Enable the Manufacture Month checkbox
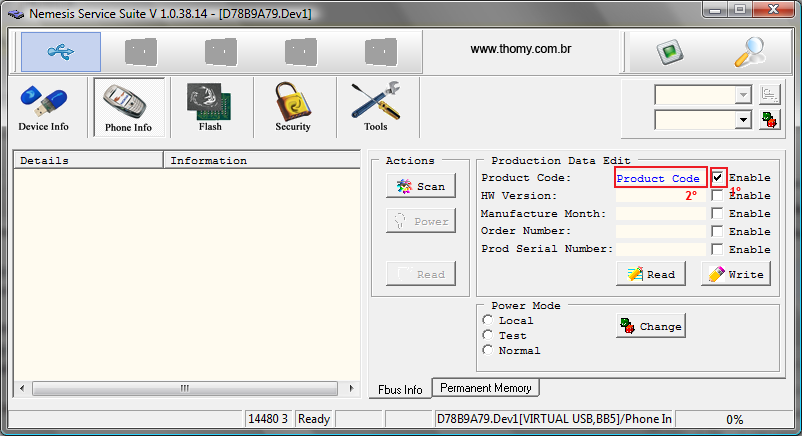 718,213
